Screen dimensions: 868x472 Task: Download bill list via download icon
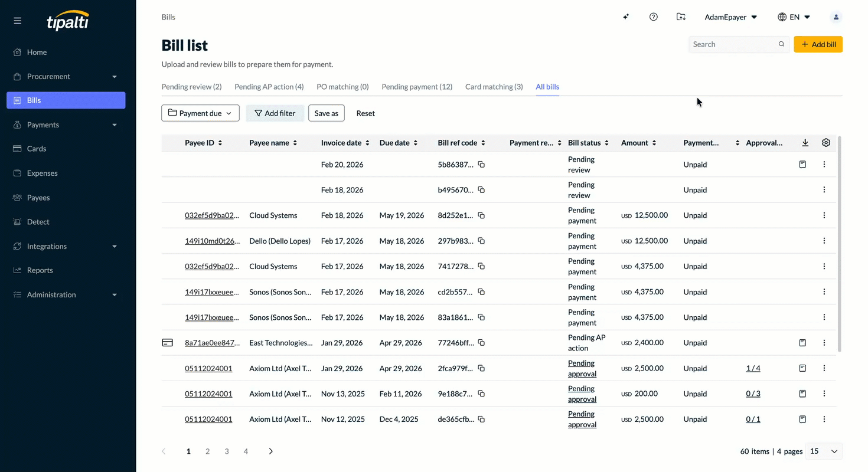click(805, 143)
